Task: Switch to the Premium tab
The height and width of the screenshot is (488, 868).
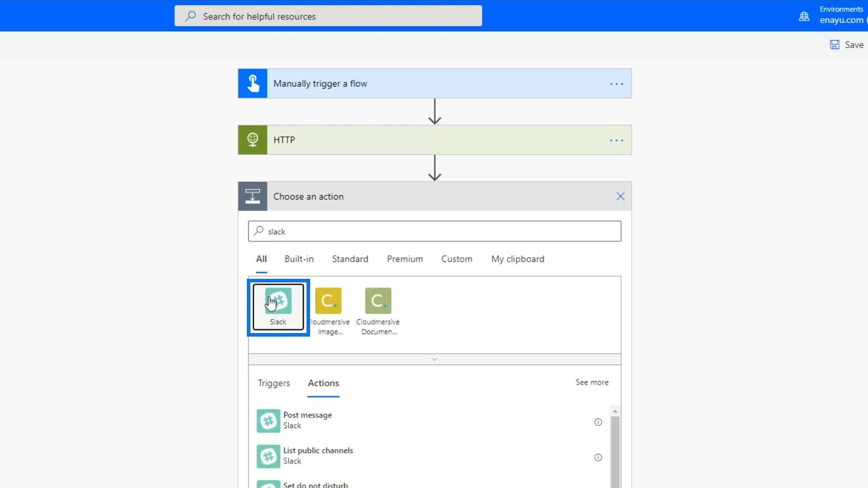Action: click(x=405, y=259)
